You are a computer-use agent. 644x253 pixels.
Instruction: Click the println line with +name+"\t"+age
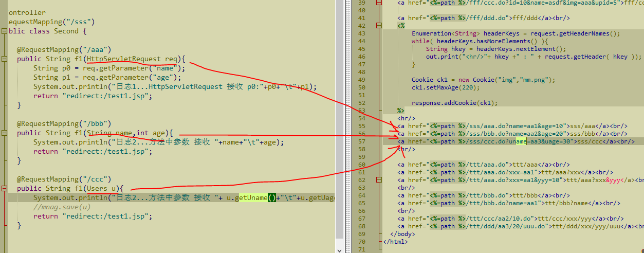158,142
